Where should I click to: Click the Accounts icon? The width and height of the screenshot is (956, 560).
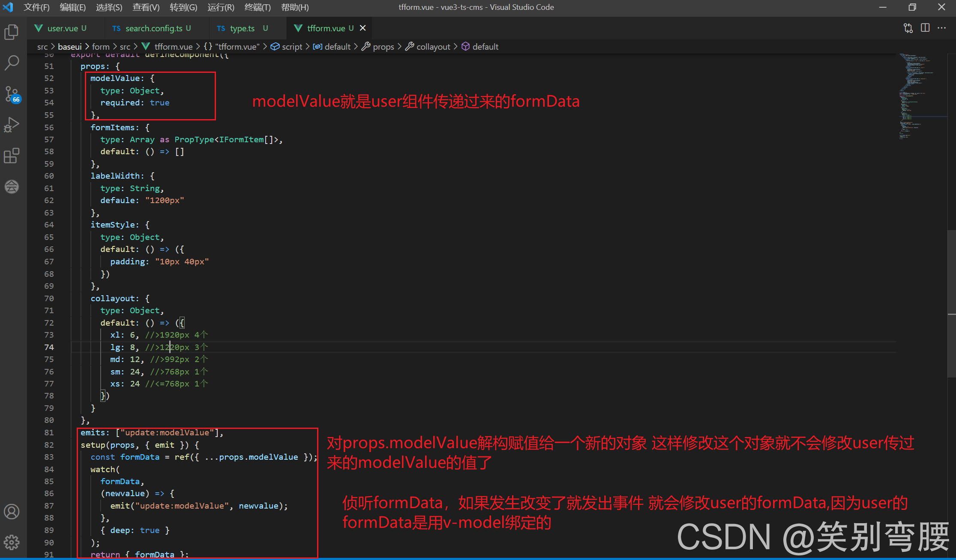coord(12,512)
